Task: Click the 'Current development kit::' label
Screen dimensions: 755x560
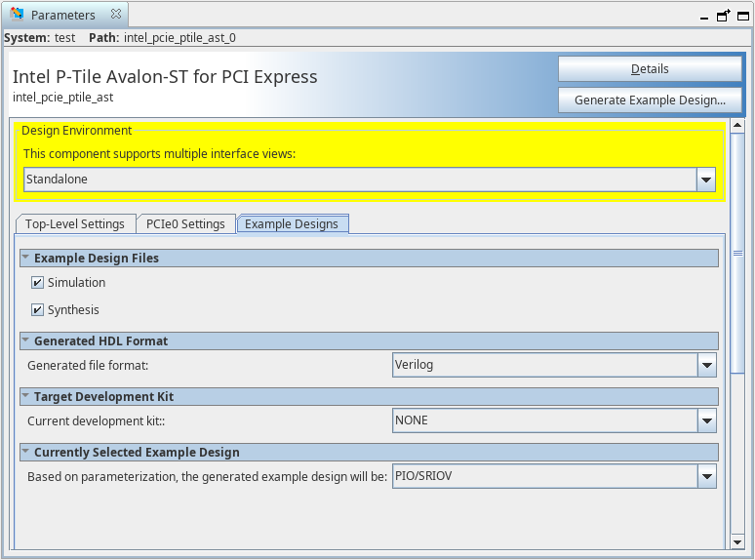Action: [97, 421]
